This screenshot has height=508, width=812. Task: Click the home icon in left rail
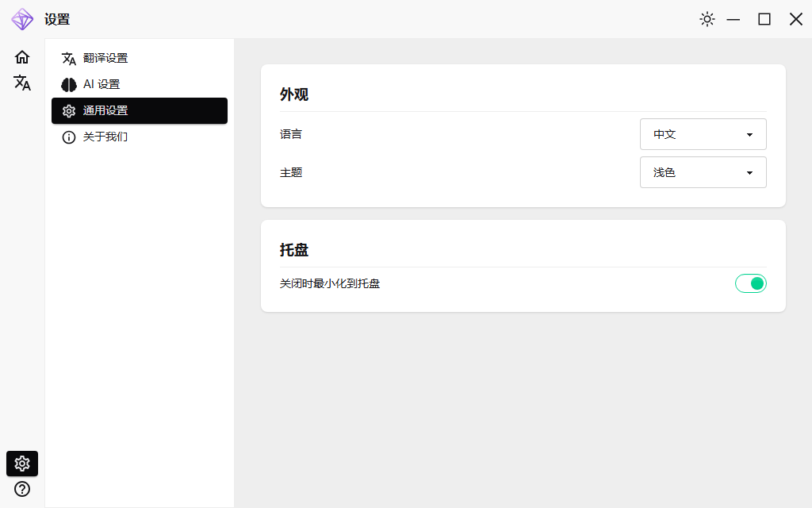click(22, 57)
